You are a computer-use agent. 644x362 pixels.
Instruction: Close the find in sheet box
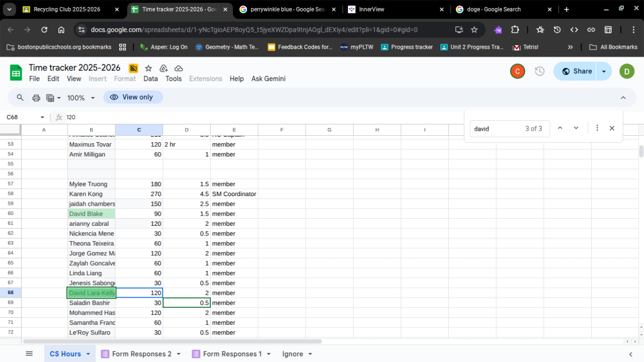click(612, 128)
